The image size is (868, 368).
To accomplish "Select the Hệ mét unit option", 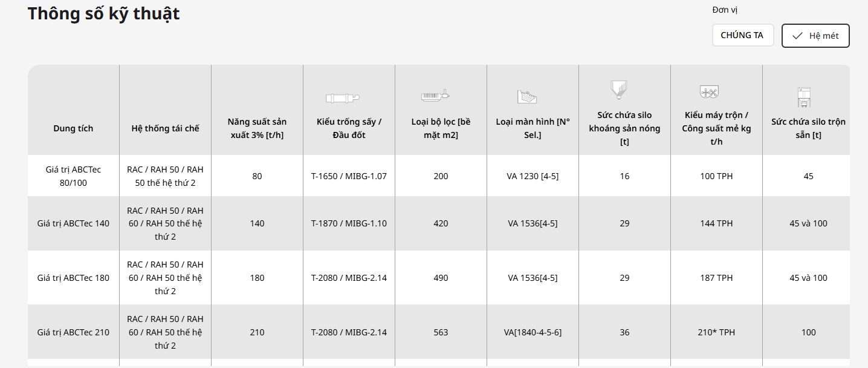I will coord(815,36).
